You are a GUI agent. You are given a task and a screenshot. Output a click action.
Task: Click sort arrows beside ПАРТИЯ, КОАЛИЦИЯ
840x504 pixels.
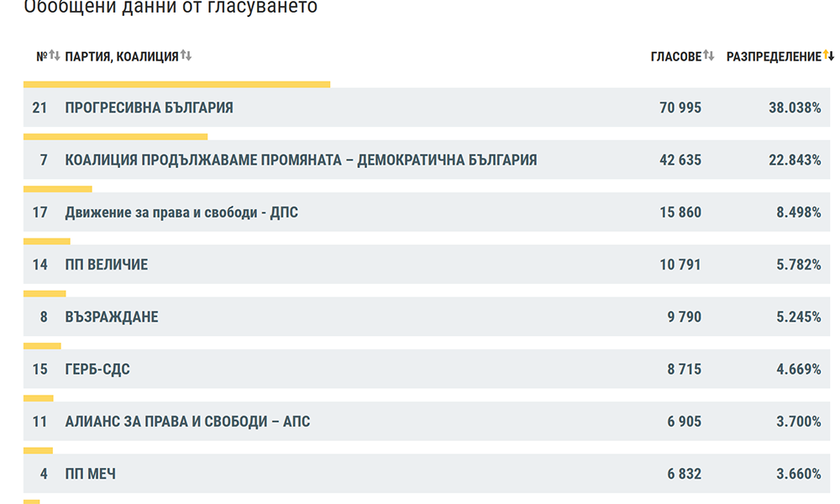pyautogui.click(x=186, y=55)
